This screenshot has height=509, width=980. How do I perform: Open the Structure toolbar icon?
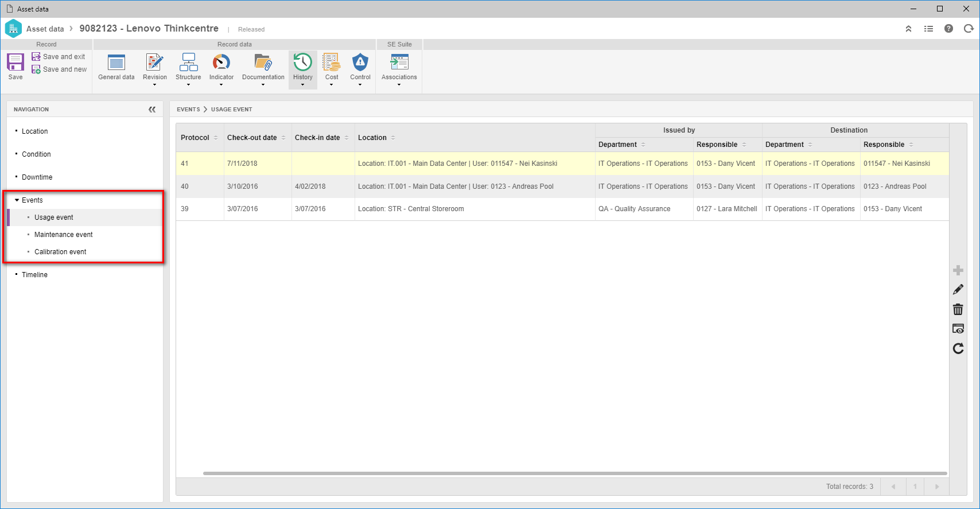tap(188, 62)
